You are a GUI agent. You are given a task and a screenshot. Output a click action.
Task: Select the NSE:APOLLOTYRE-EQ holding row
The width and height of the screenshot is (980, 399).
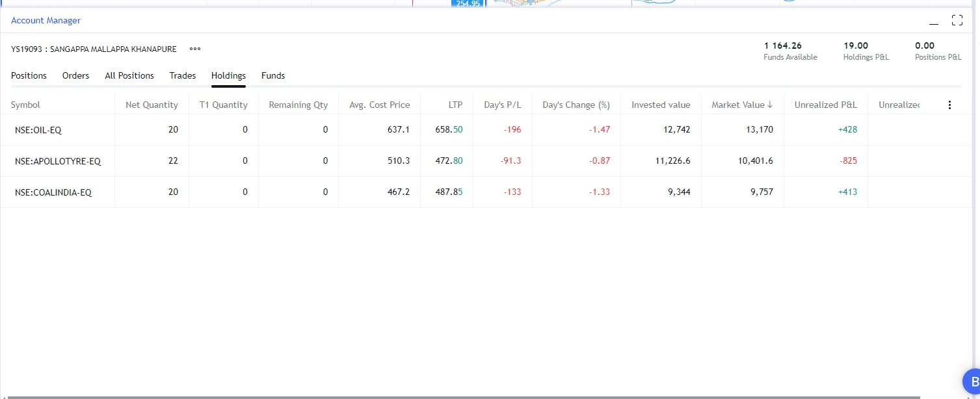pos(58,161)
